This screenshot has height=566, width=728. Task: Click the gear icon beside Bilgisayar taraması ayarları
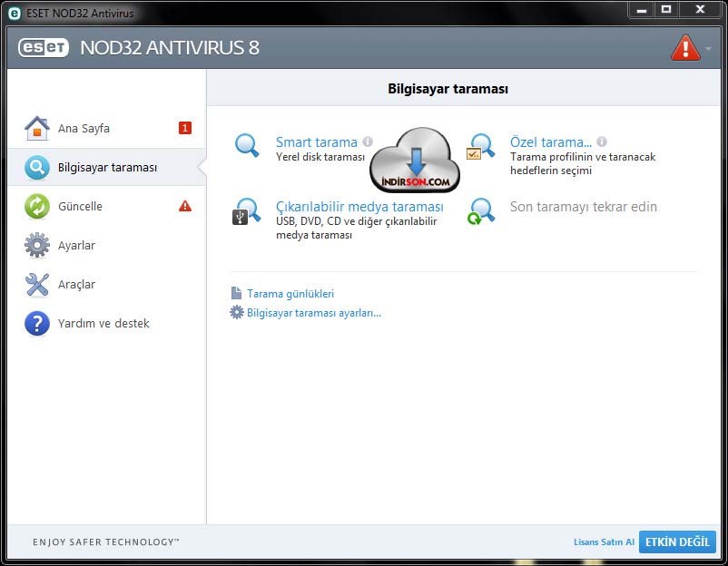pos(237,312)
